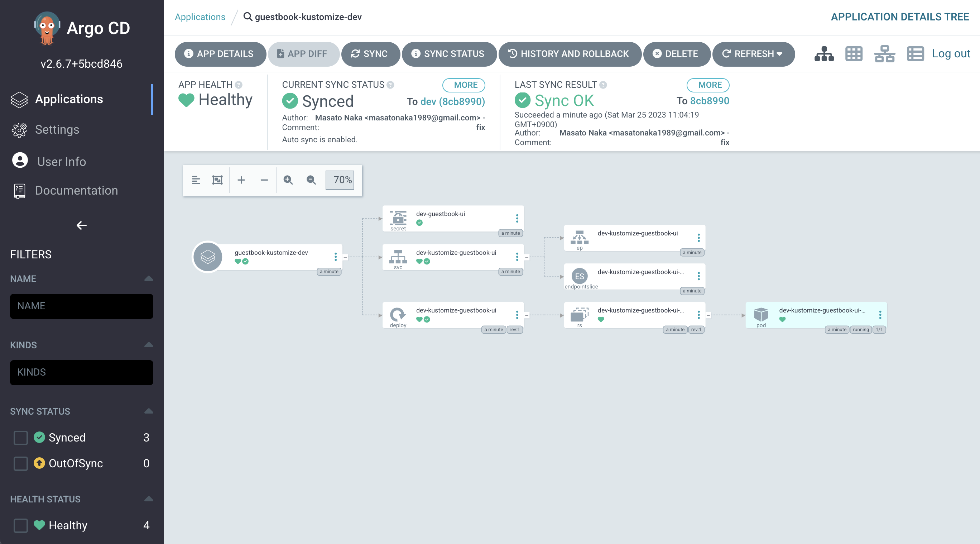
Task: Open kebab menu of the deploy node
Action: click(x=517, y=315)
